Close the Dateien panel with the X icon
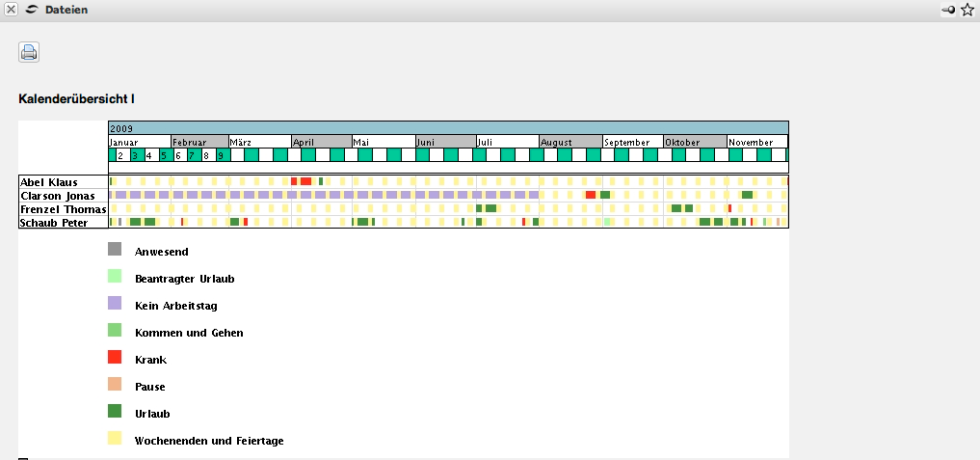Screen dimensions: 980x460 tap(12, 10)
